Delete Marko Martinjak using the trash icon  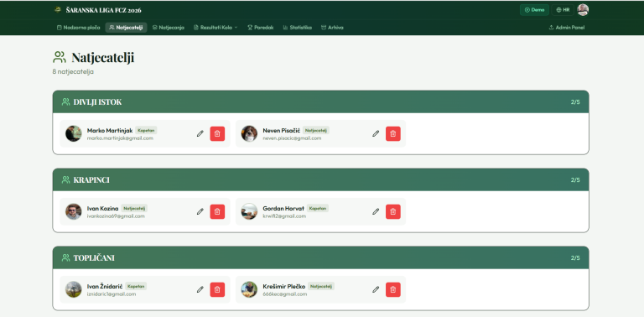pos(217,133)
